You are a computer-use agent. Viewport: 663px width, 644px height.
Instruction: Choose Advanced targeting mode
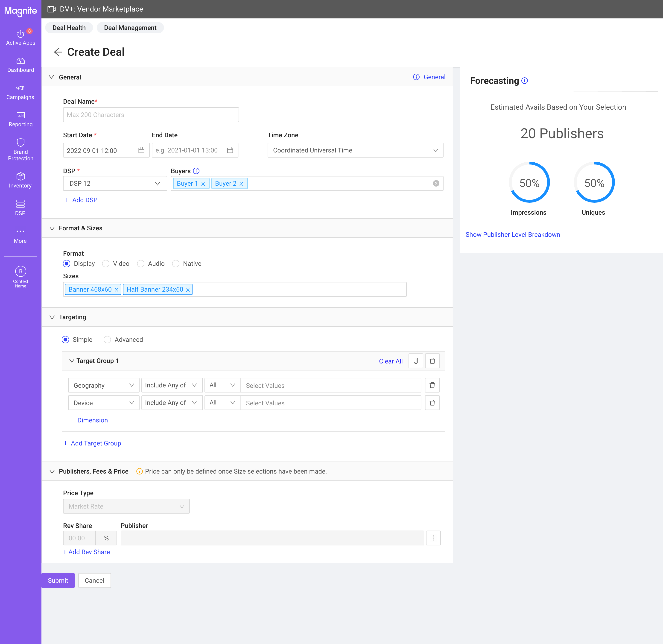107,340
